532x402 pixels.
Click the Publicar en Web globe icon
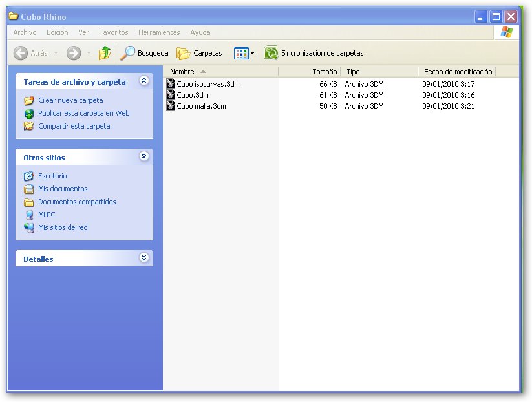pyautogui.click(x=29, y=113)
